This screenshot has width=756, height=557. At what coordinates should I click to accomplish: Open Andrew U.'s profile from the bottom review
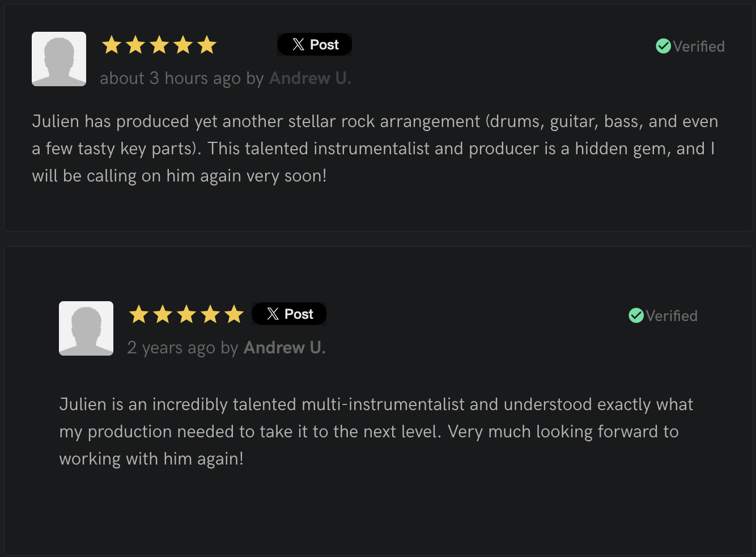(284, 347)
